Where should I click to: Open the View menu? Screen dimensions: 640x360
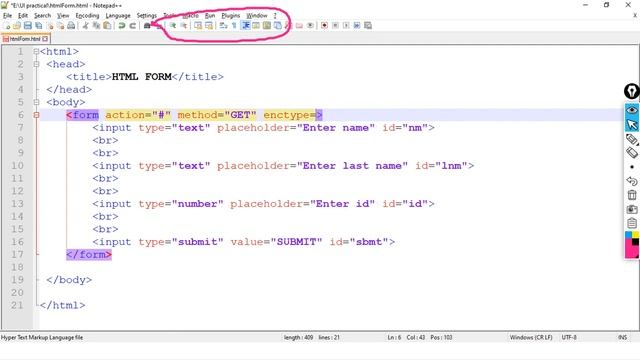tap(63, 16)
